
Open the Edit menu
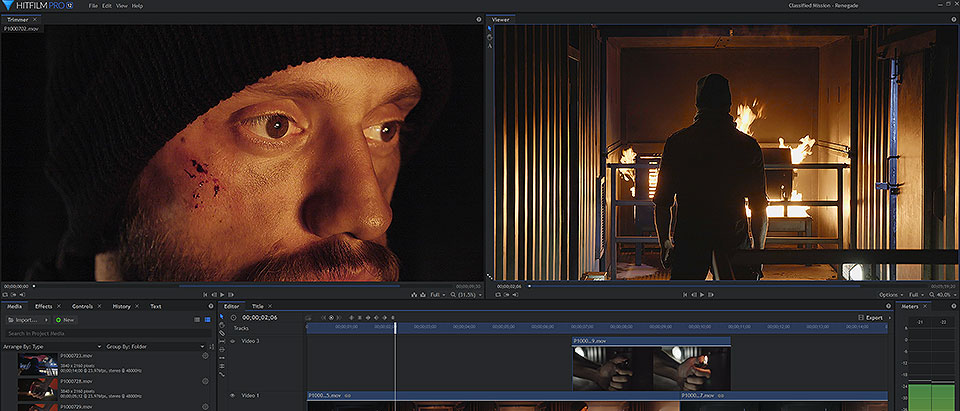pos(107,6)
